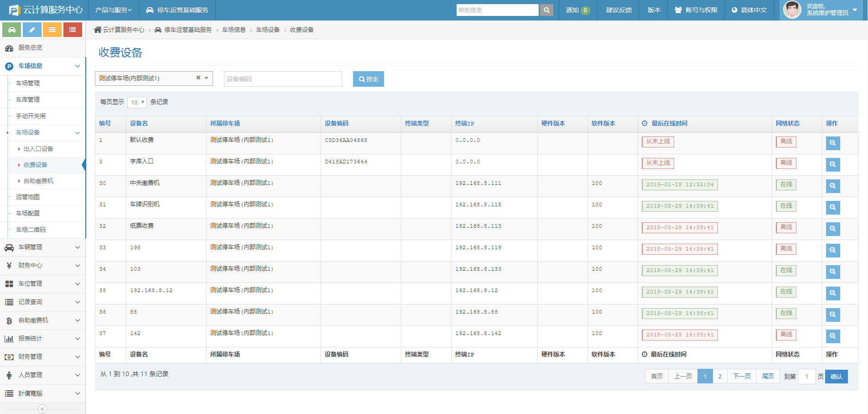The width and height of the screenshot is (868, 414).
Task: Go to page 2 of results
Action: click(x=720, y=377)
